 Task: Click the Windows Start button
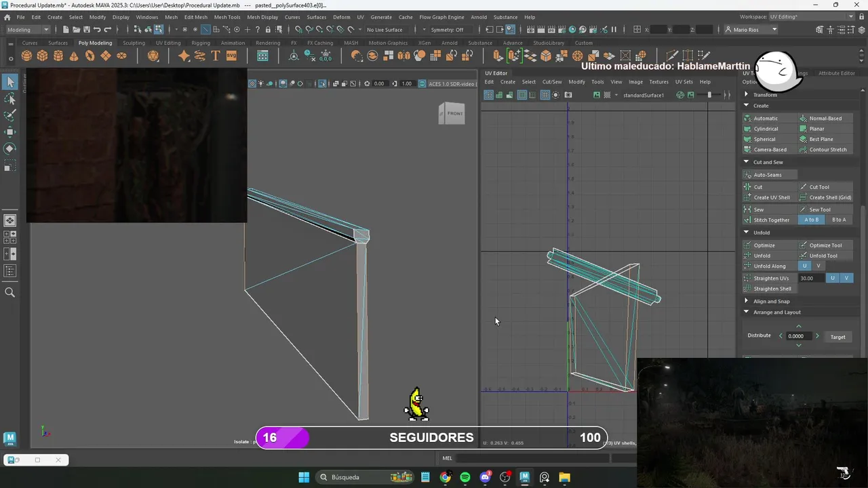[304, 477]
